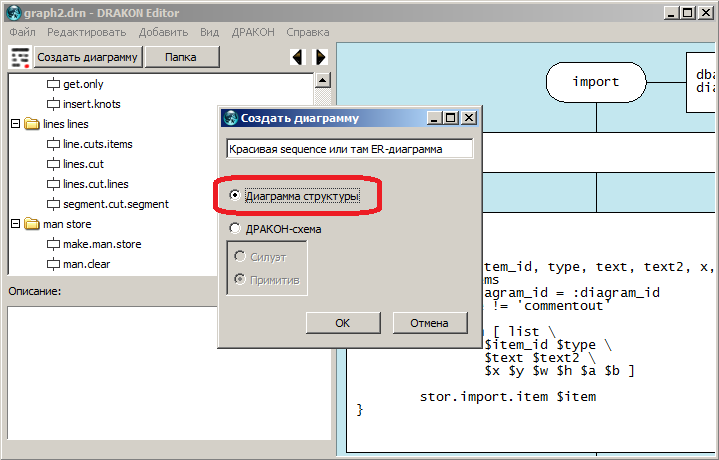Image resolution: width=719 pixels, height=460 pixels.
Task: Select the Диаграмма структуры radio option
Action: pyautogui.click(x=234, y=197)
